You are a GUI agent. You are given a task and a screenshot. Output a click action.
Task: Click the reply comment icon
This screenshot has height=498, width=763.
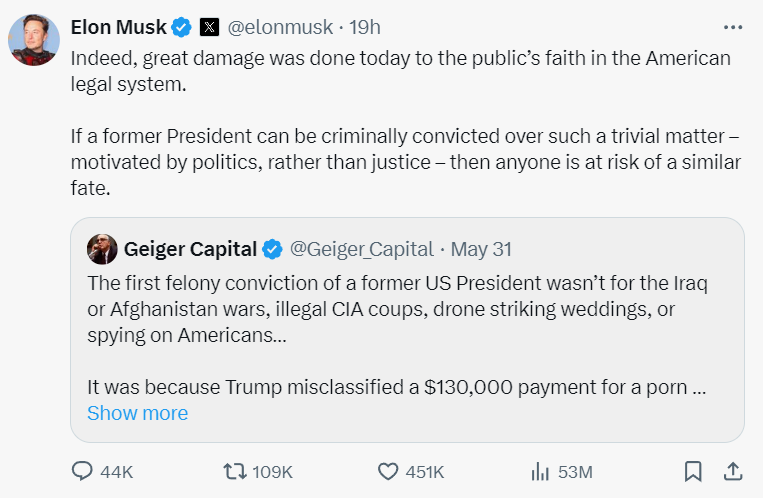[x=83, y=471]
